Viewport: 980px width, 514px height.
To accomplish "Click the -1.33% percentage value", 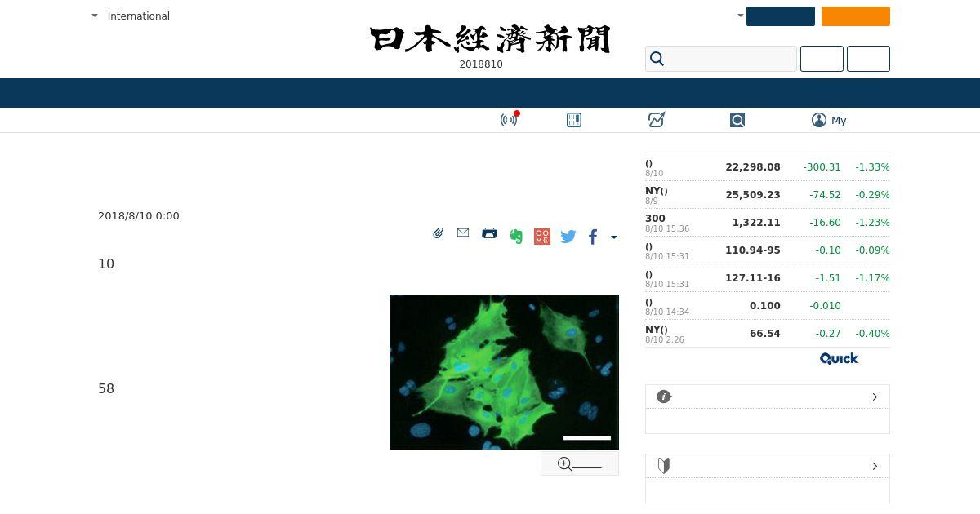I will coord(872,167).
